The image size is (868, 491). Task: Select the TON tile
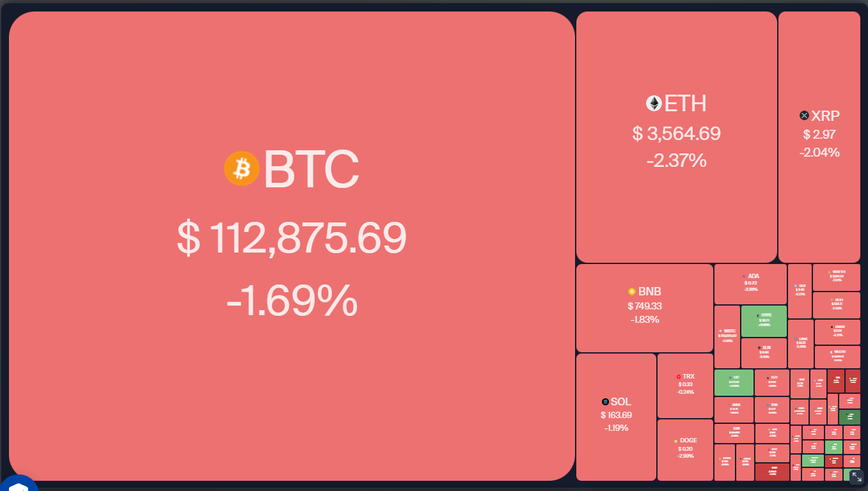pos(771,409)
